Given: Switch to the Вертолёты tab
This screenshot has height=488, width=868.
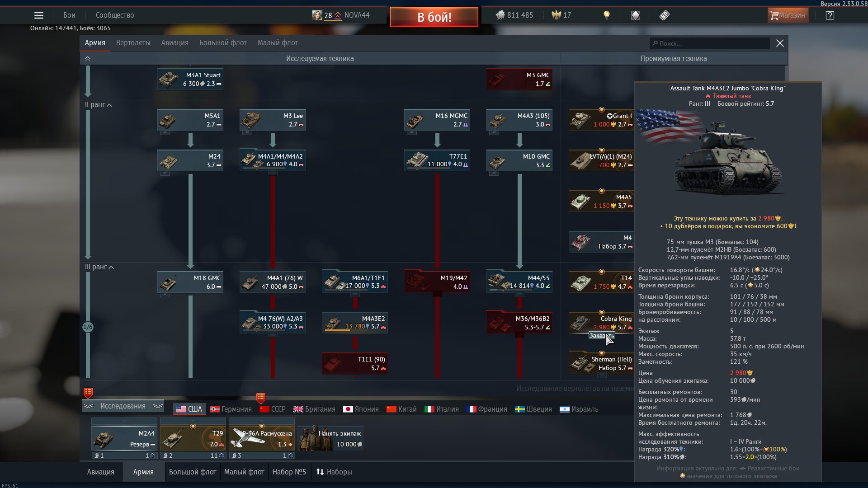Looking at the screenshot, I should tap(133, 43).
